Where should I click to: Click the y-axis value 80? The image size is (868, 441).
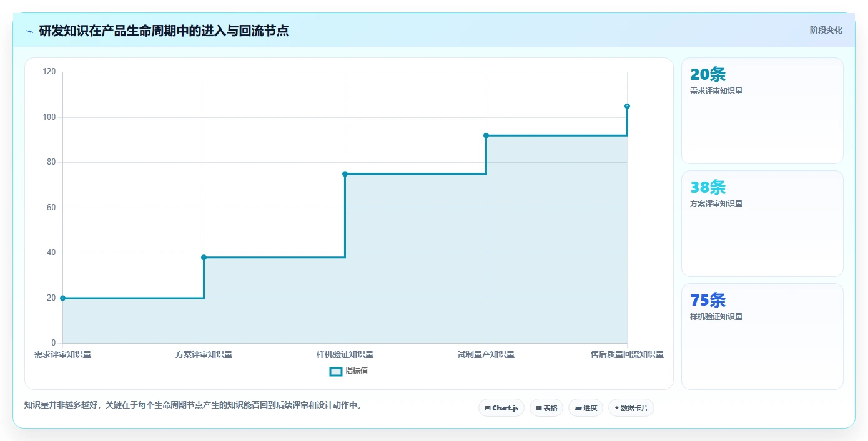click(51, 162)
